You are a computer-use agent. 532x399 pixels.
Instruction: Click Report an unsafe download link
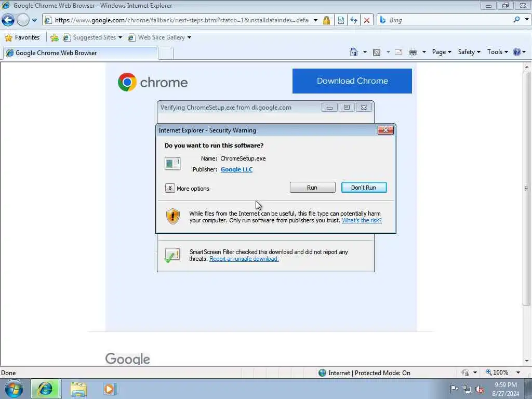tap(244, 259)
